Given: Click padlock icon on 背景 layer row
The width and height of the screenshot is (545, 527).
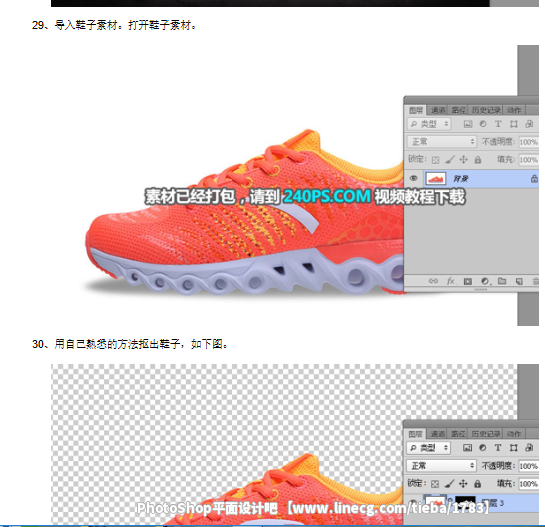Looking at the screenshot, I should pos(534,179).
